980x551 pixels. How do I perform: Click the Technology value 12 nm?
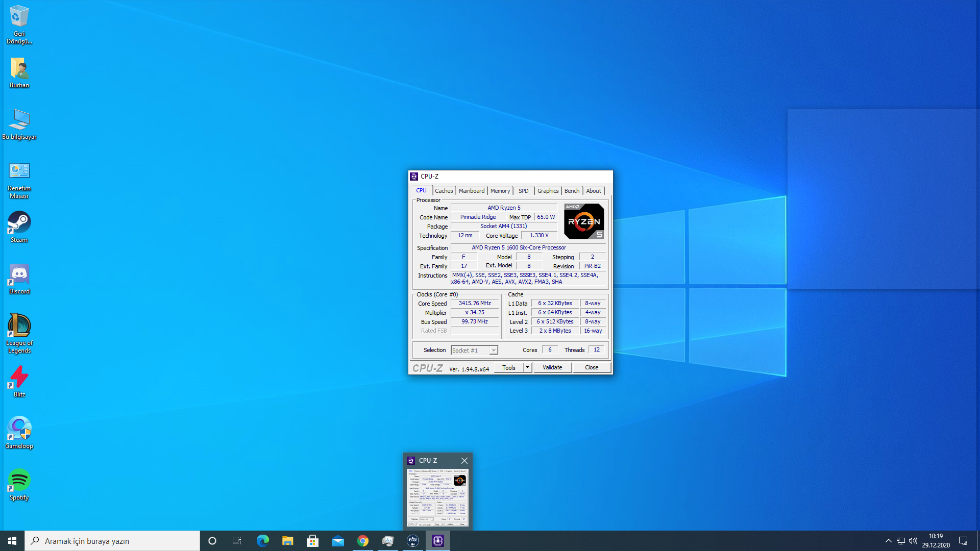465,235
